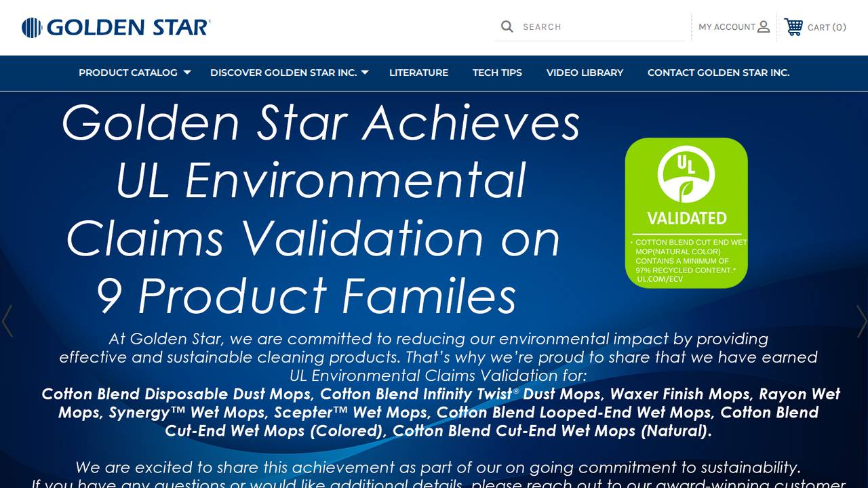Select the TECH TIPS navigation item
Screen dimensions: 868x488
point(497,73)
